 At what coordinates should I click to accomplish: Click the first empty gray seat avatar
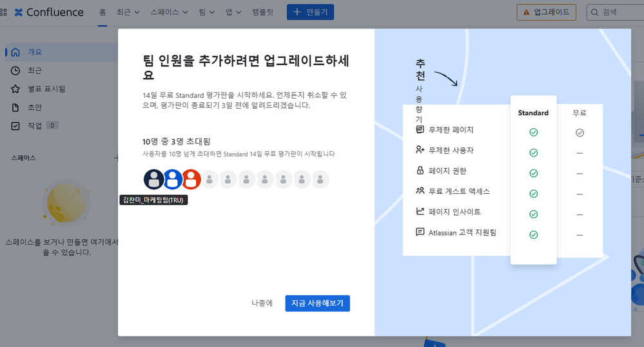tap(210, 179)
